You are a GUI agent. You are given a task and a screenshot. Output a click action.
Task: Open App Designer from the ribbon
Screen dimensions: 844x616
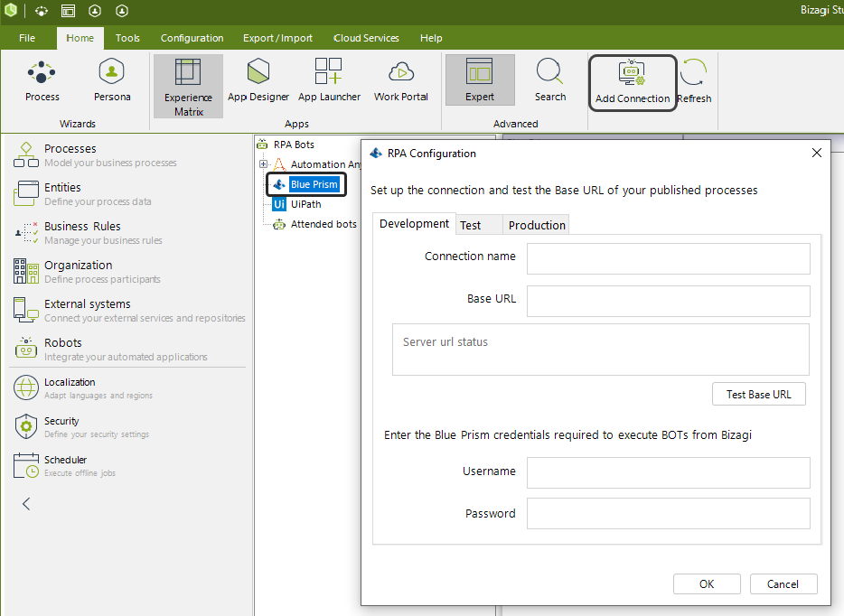point(258,80)
